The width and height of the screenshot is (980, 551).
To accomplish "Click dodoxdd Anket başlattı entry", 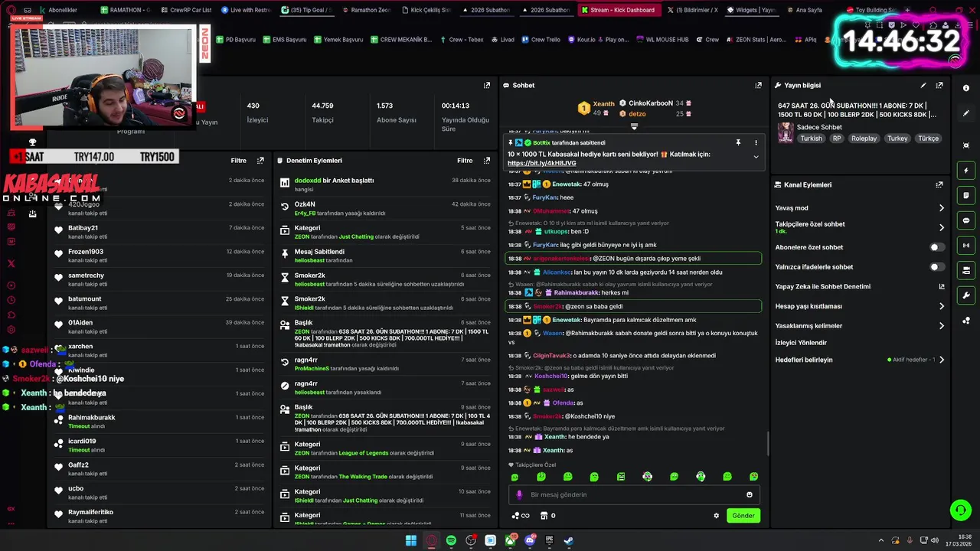I will [386, 184].
